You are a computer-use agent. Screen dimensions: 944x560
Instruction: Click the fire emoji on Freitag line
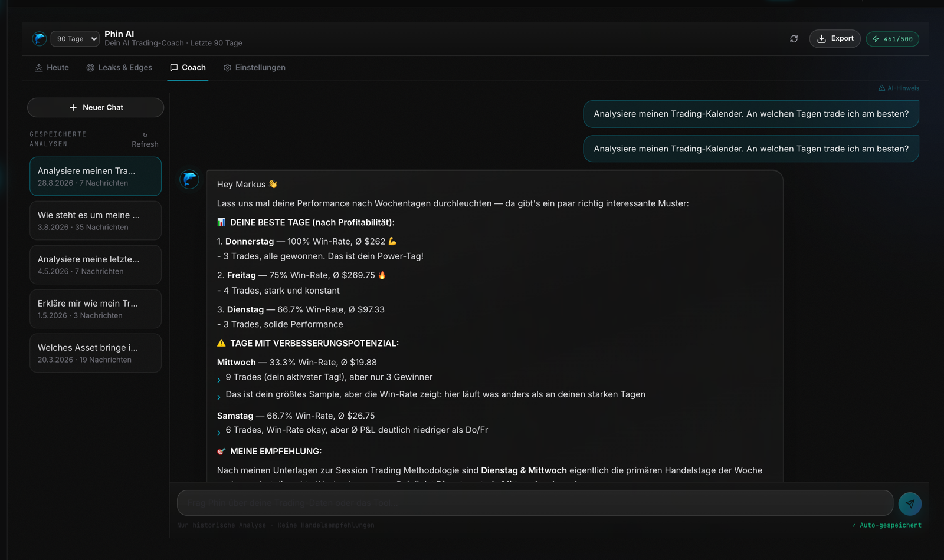coord(382,275)
